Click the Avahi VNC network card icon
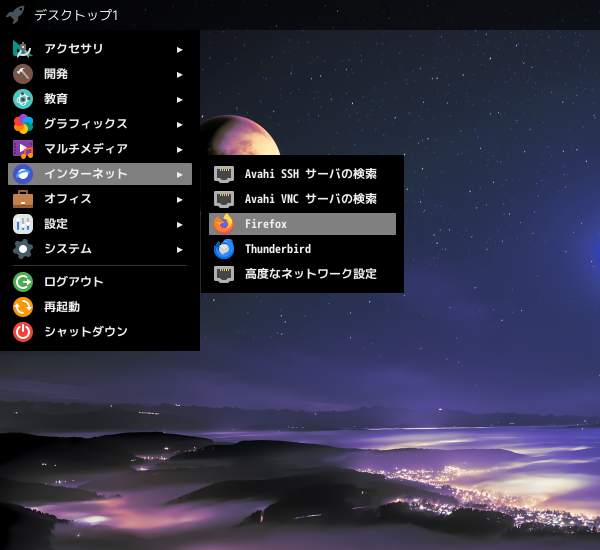 point(224,199)
